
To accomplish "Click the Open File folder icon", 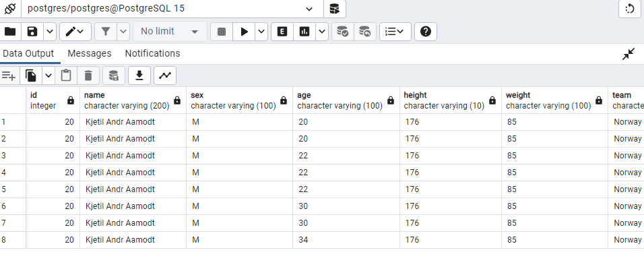I will click(10, 32).
